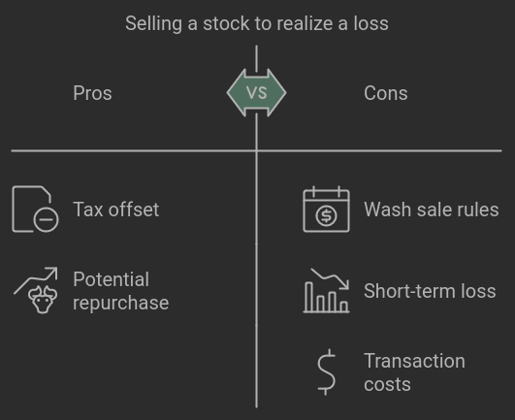Screen dimensions: 515x420
Task: Click the Short-term loss label
Action: pyautogui.click(x=430, y=291)
